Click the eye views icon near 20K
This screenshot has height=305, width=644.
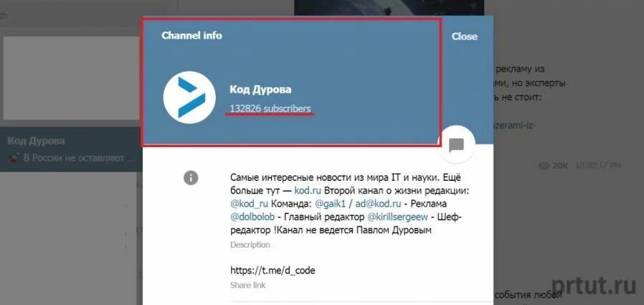tap(544, 166)
